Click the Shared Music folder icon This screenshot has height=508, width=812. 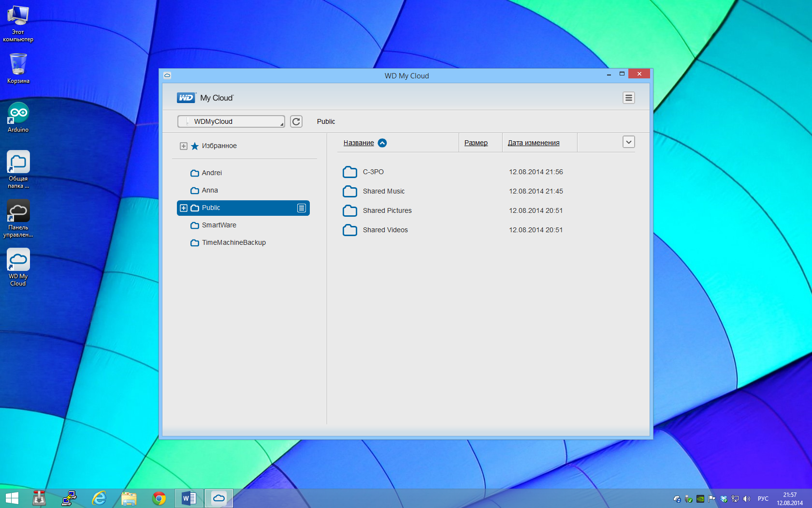coord(350,191)
